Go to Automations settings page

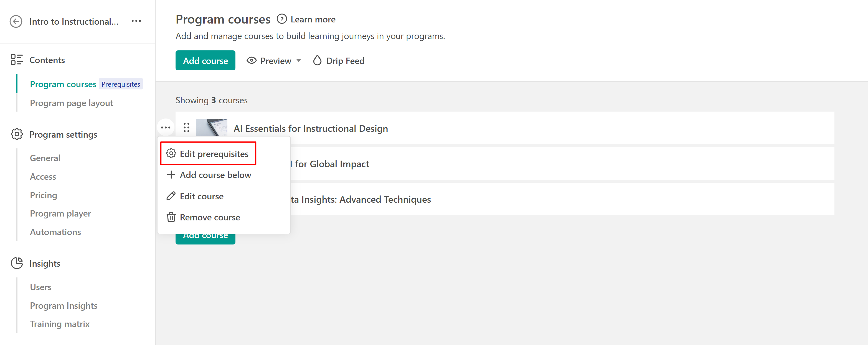(x=55, y=232)
